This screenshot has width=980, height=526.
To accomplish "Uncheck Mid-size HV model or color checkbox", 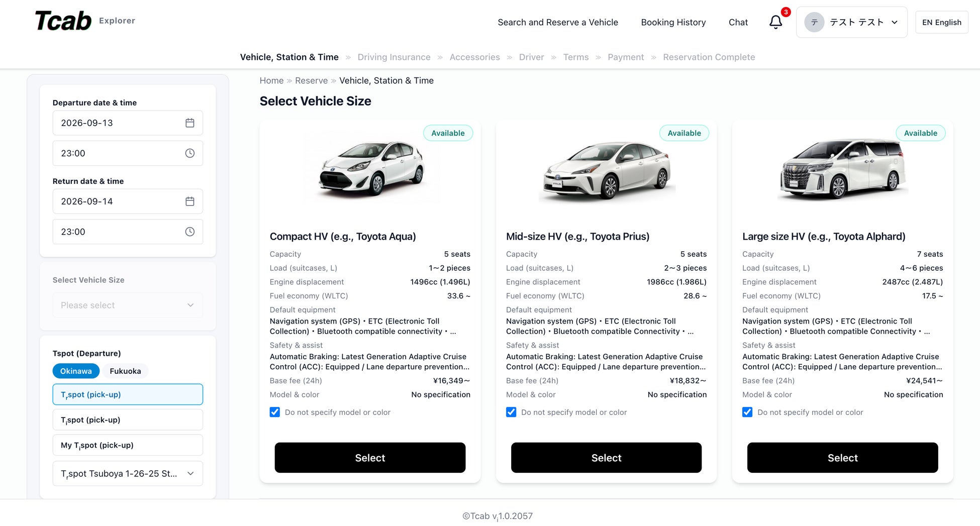I will click(511, 412).
